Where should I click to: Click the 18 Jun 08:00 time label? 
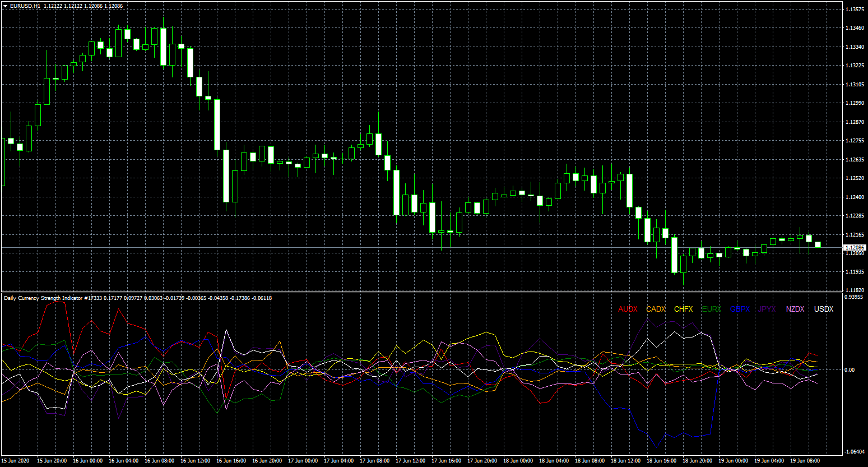(590, 461)
